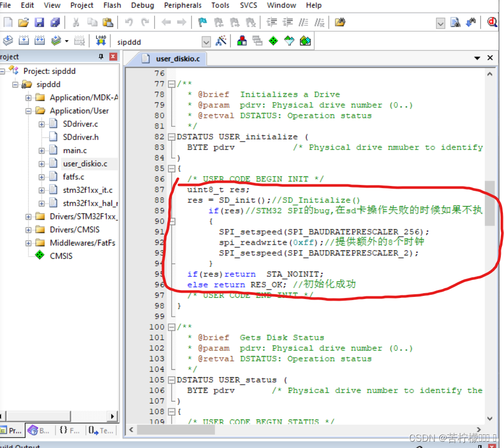
Task: Switch to Templates tab at panel bottom
Action: [x=101, y=430]
